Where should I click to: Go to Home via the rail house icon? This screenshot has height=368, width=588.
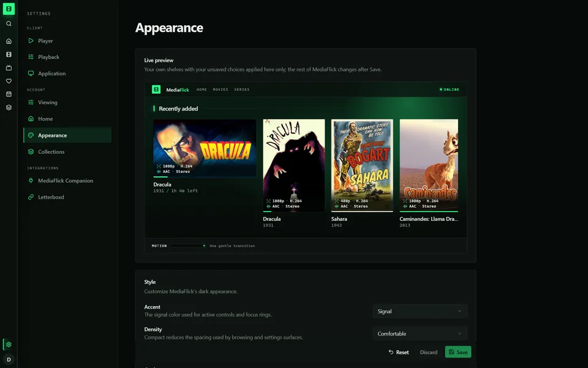coord(9,41)
